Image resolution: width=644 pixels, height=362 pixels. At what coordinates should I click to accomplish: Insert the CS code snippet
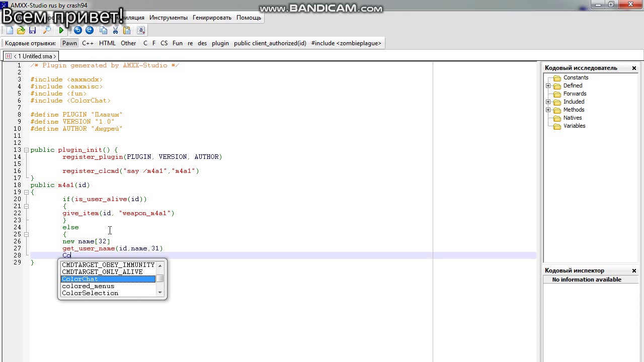(x=164, y=43)
